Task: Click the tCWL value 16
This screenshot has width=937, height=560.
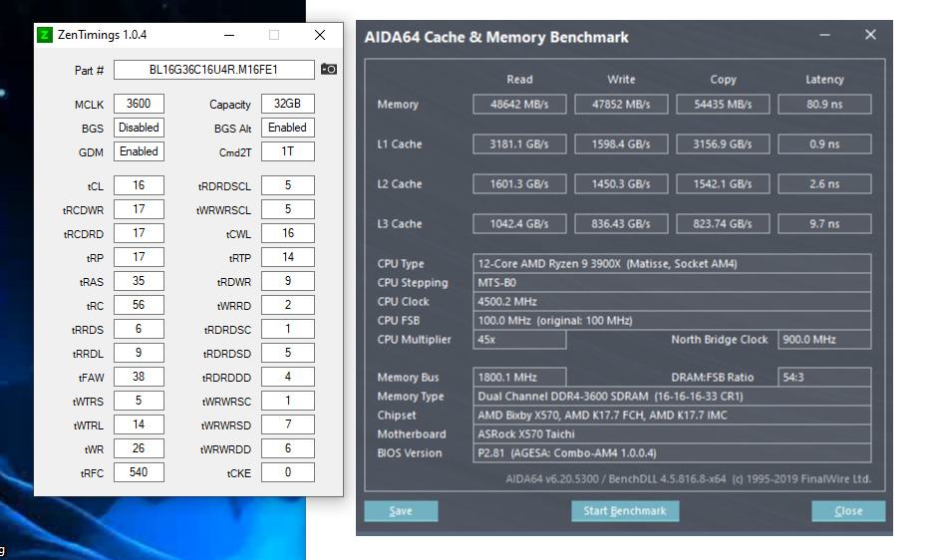Action: click(x=287, y=233)
